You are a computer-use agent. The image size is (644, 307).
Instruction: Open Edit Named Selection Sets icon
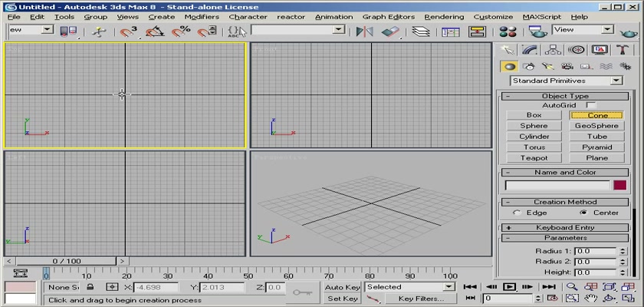click(237, 31)
